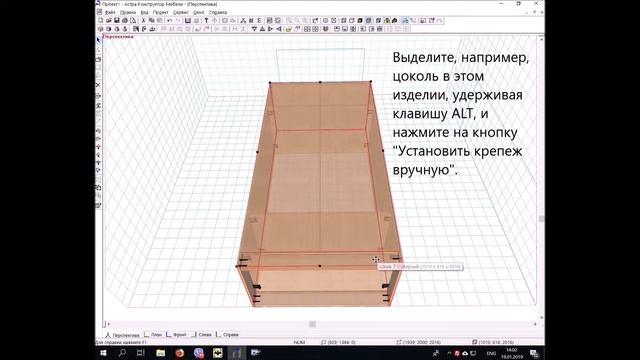Image resolution: width=640 pixels, height=360 pixels.
Task: Click the print preview toolbar icon
Action: click(133, 20)
